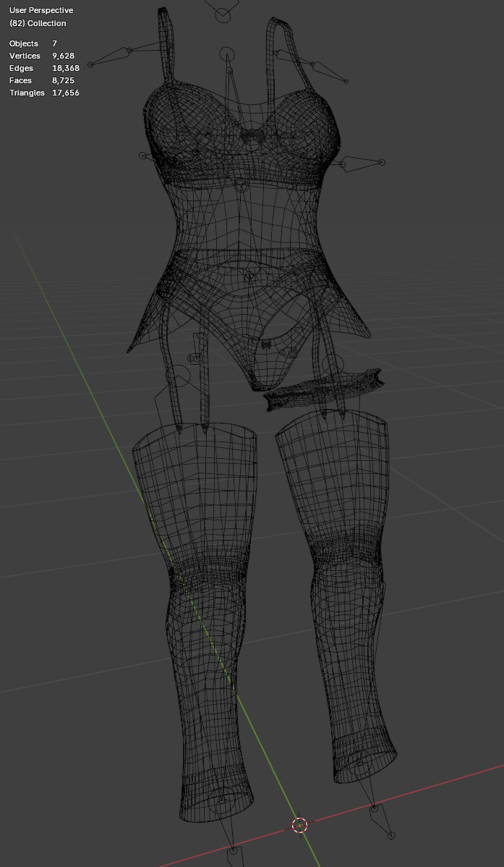
Task: Select the circular bone widget at top center
Action: tap(224, 15)
